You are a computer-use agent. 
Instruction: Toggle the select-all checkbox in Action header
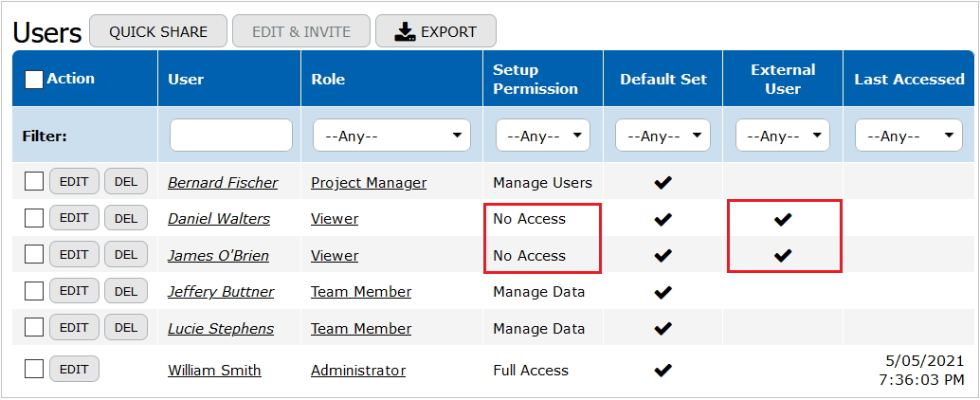[34, 79]
